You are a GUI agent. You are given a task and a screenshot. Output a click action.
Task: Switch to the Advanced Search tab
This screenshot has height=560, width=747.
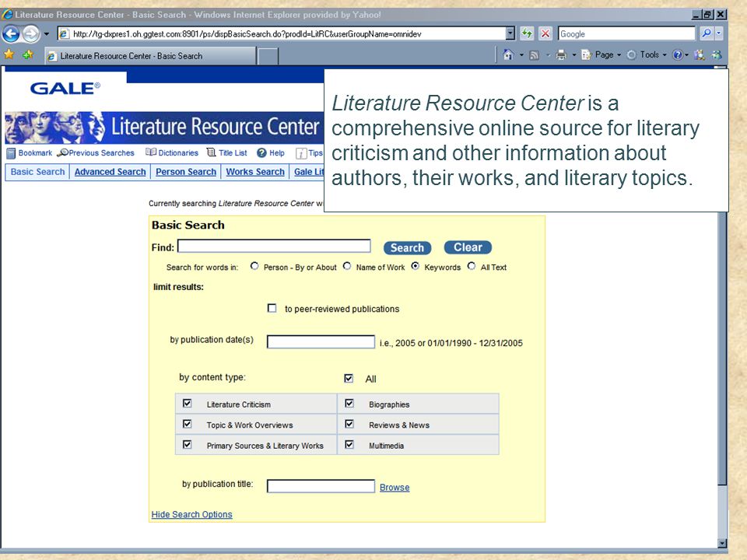[x=110, y=172]
